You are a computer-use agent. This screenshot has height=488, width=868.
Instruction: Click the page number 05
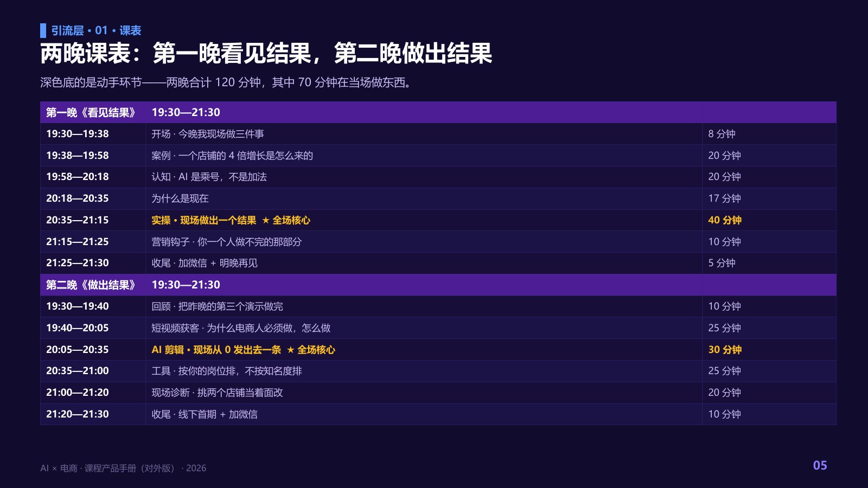point(820,465)
